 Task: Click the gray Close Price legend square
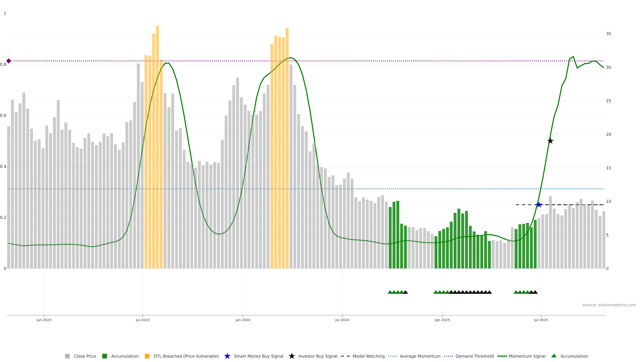coord(67,356)
